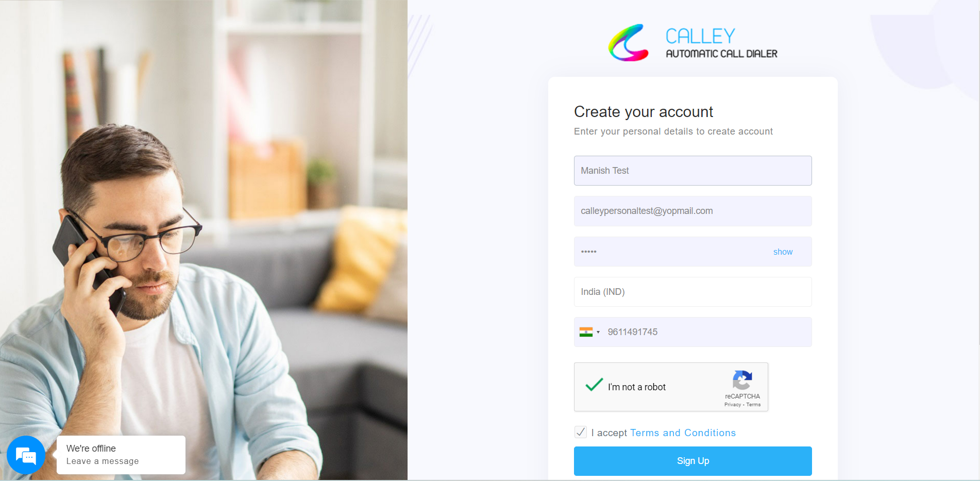Click the Calley rainbow C logo
The image size is (980, 481).
628,43
